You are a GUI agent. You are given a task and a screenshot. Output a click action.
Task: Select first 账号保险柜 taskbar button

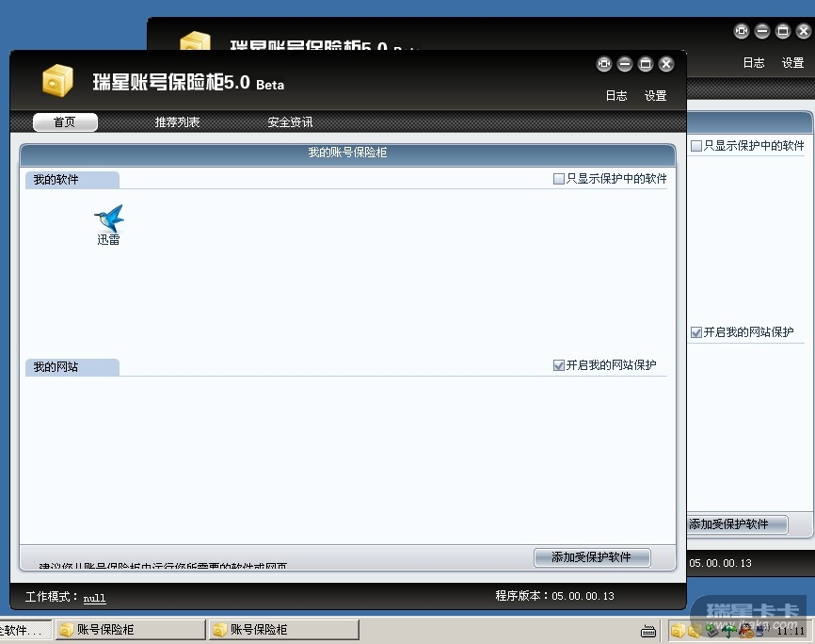(130, 630)
